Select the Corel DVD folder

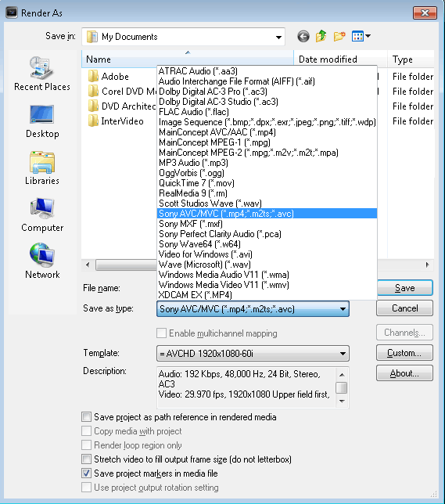[122, 92]
